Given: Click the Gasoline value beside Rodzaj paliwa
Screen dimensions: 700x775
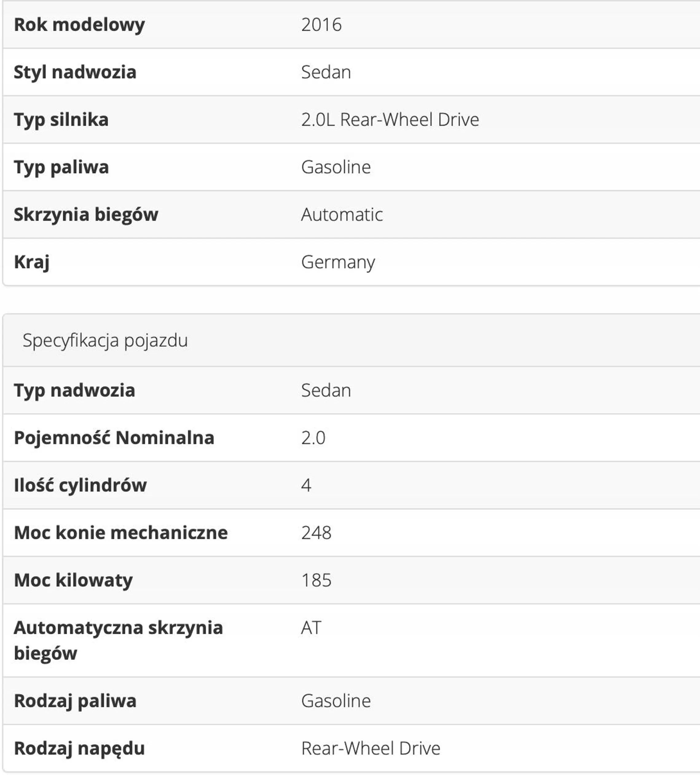Looking at the screenshot, I should point(336,701).
